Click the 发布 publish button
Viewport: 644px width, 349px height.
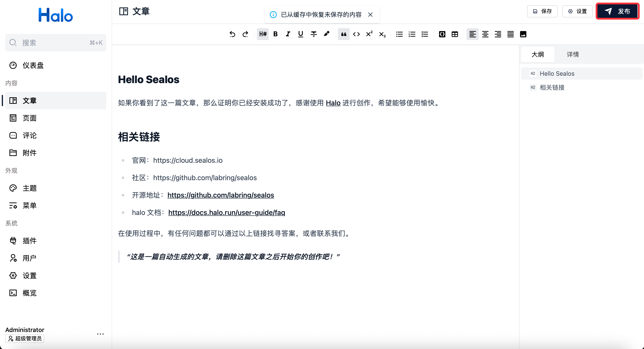(x=617, y=11)
